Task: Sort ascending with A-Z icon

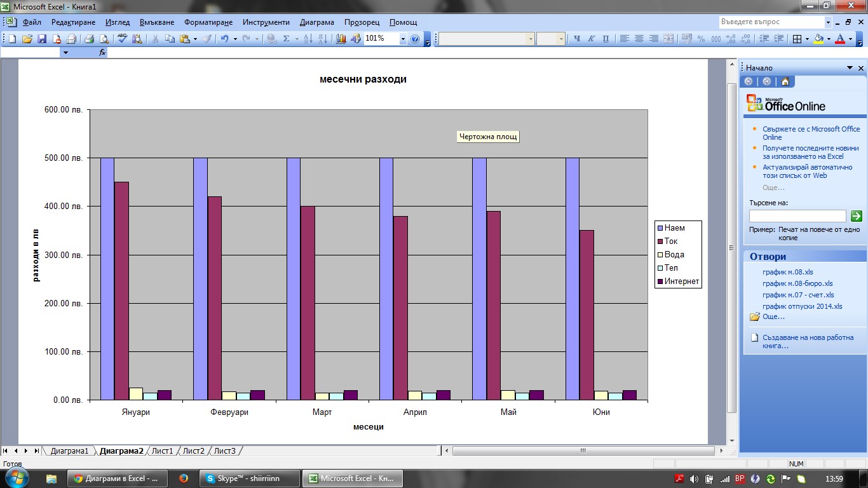Action: click(x=308, y=39)
